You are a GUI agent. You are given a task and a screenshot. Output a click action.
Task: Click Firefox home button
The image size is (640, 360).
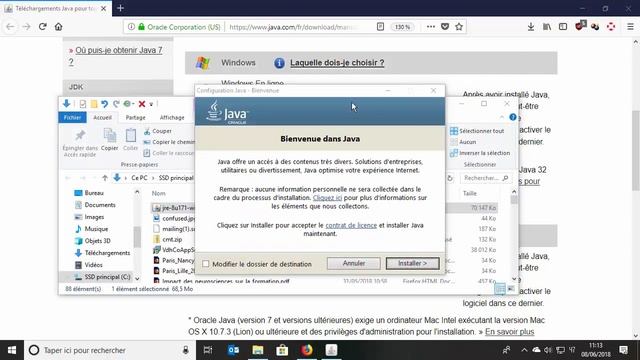click(x=58, y=27)
